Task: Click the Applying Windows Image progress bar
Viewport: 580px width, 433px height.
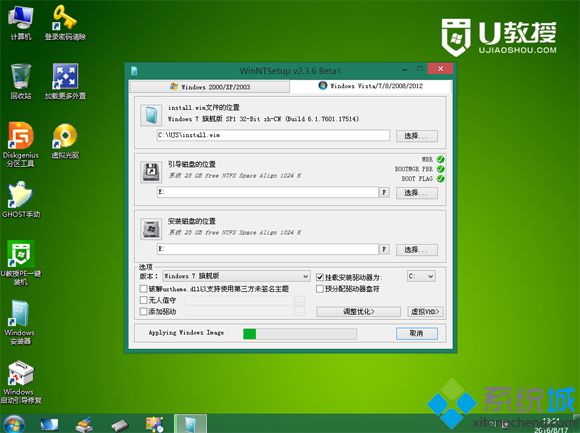Action: (x=300, y=334)
